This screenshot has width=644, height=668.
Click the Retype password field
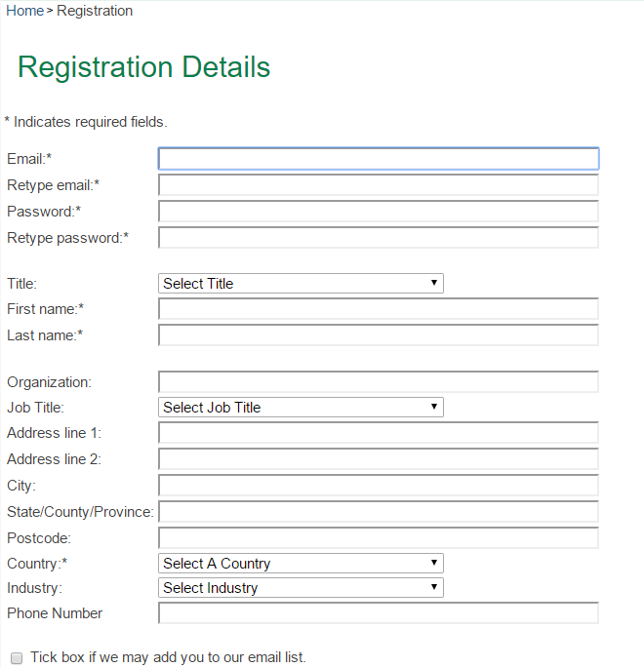tap(378, 238)
